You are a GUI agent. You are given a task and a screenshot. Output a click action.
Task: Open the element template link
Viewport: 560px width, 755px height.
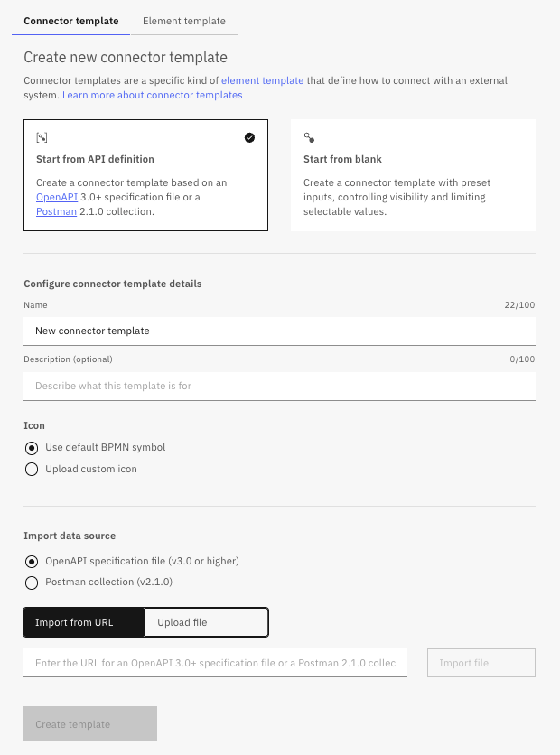[x=262, y=79]
